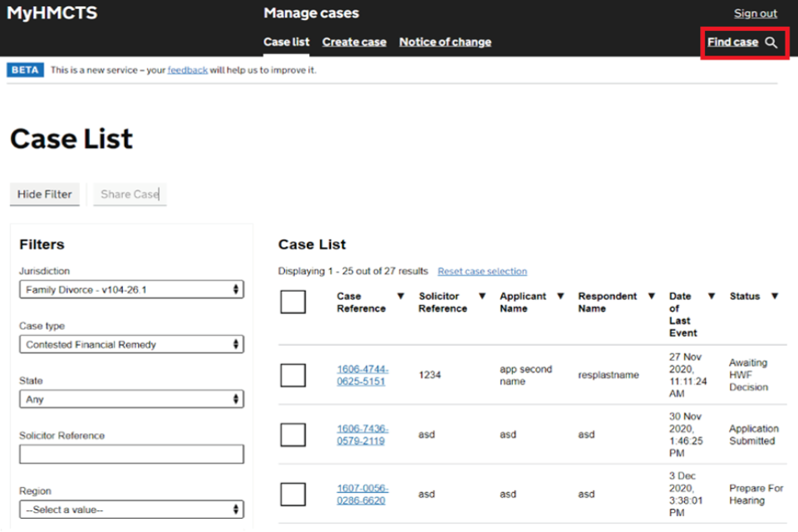Click the BETA badge
Image resolution: width=798 pixels, height=532 pixels.
coord(25,71)
